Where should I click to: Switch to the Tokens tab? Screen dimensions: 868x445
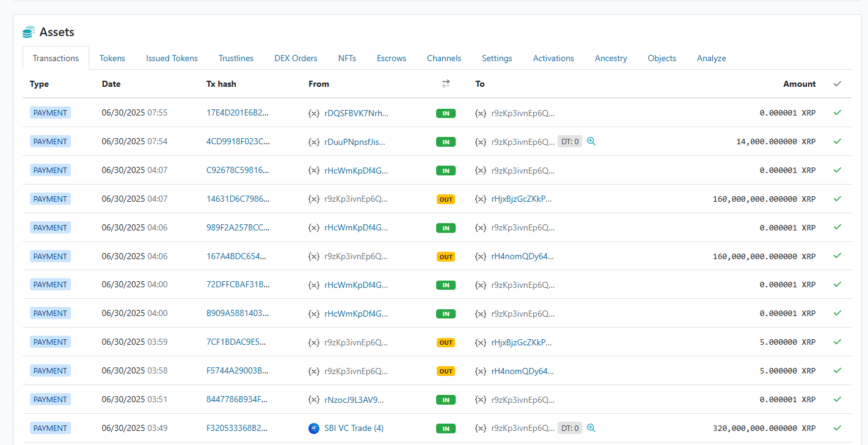pos(112,58)
